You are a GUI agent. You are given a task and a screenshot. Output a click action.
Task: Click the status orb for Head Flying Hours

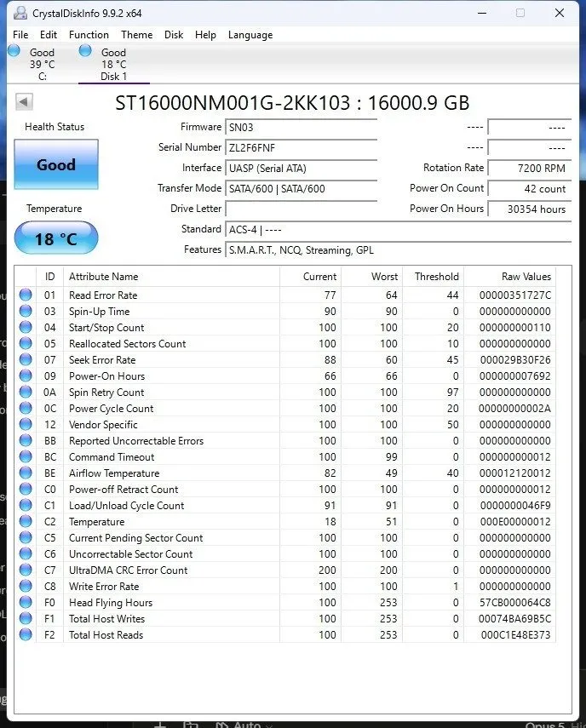(26, 602)
